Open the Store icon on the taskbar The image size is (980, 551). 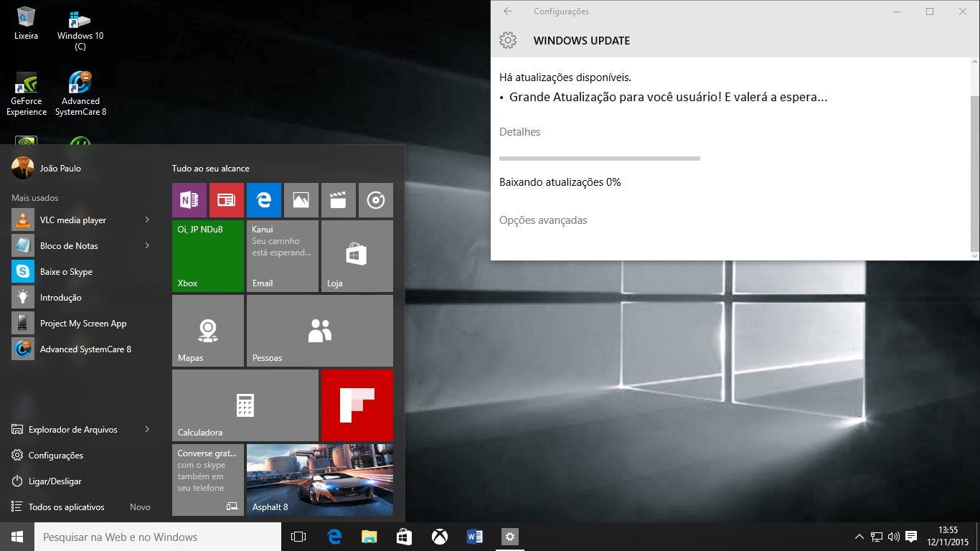tap(404, 537)
